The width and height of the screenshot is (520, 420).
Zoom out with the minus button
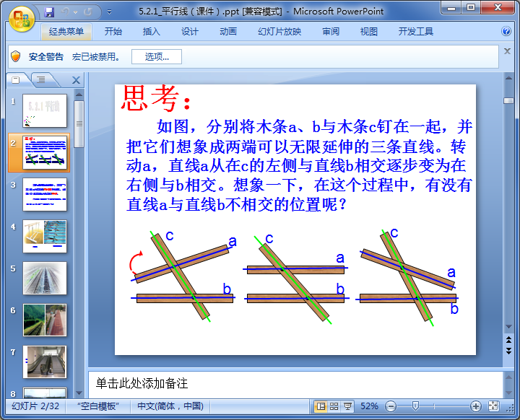tap(391, 406)
